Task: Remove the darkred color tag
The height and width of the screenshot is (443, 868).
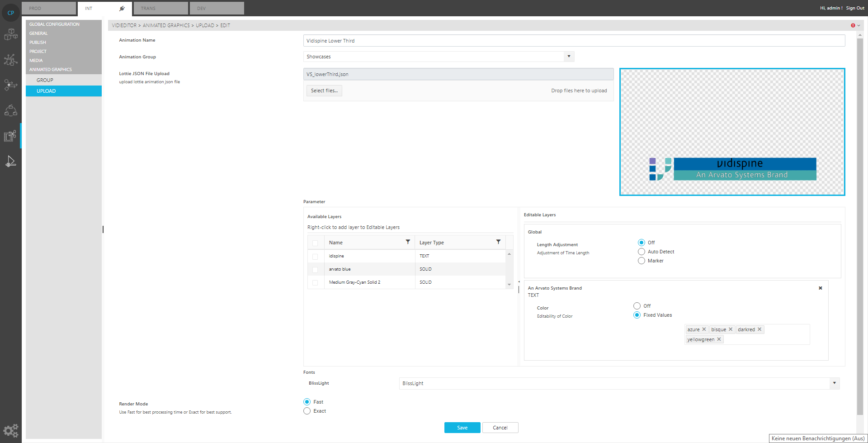Action: tap(759, 329)
